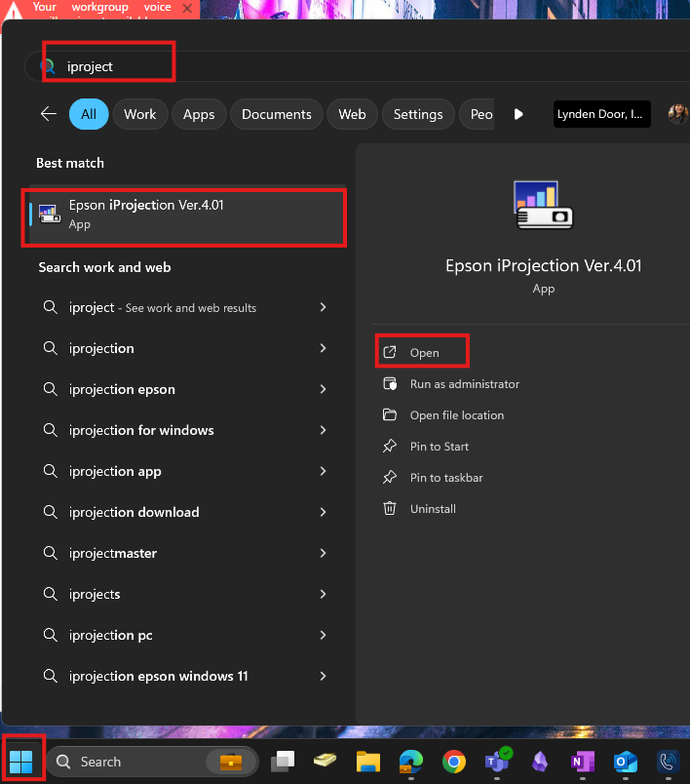
Task: Expand the 'iprojection pc' suggestion chevron
Action: [x=323, y=635]
